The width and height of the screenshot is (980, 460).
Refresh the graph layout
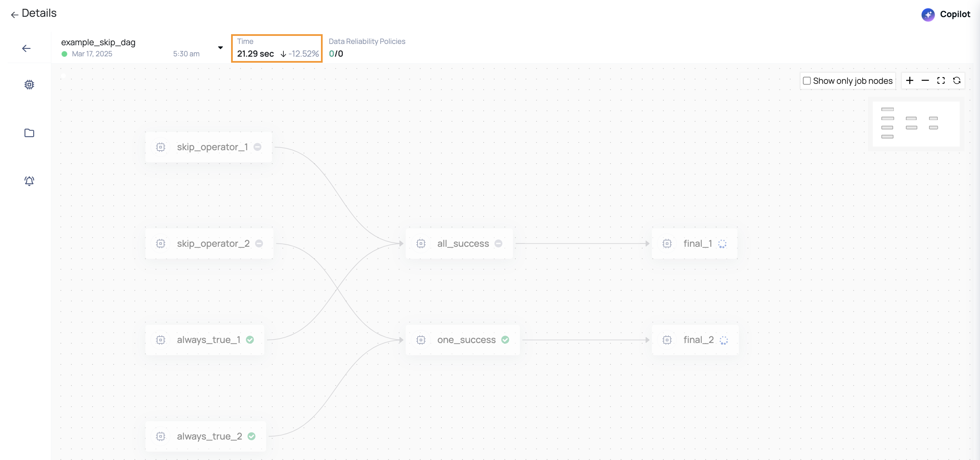[957, 80]
